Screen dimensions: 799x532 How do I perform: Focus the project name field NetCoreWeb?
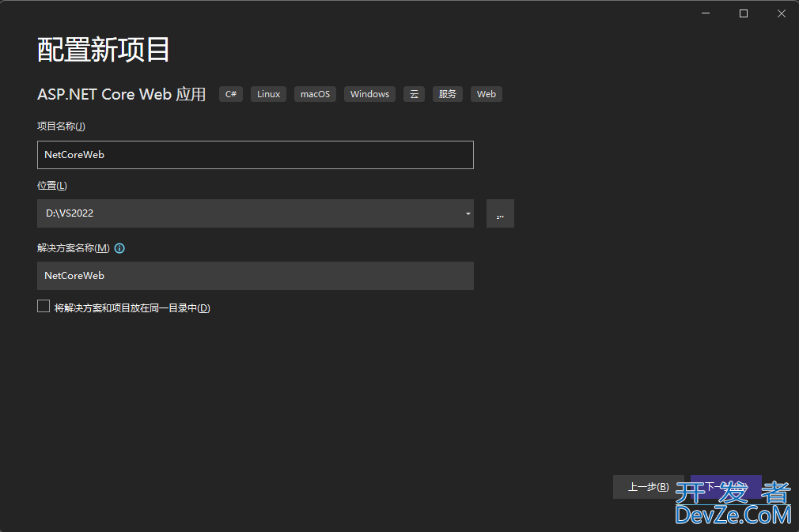click(256, 155)
